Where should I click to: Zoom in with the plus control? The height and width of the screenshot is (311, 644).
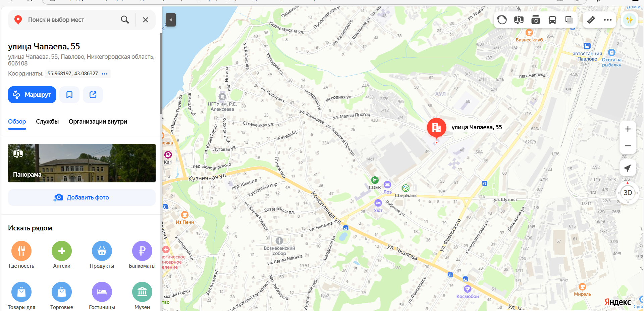[628, 129]
